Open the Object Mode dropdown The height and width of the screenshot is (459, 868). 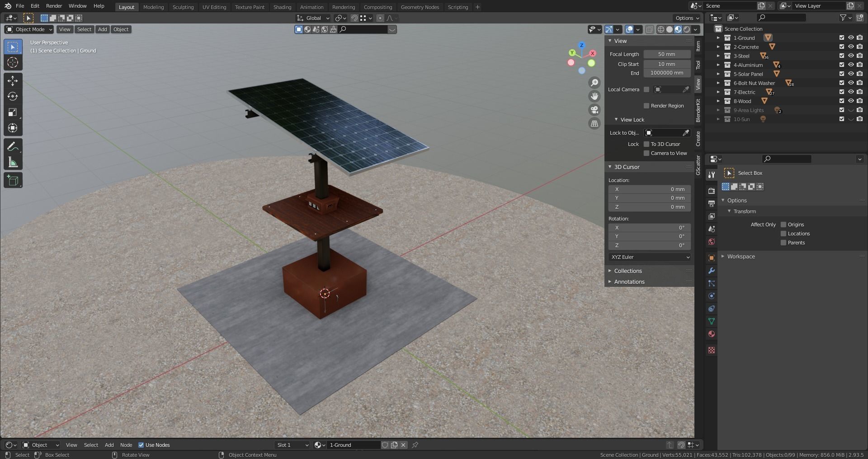[29, 29]
